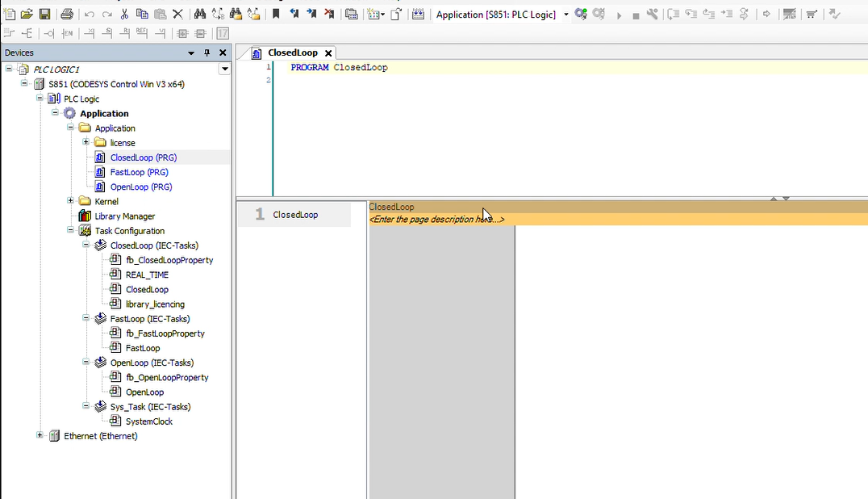Viewport: 868px width, 499px height.
Task: Paste with the clipboard icon
Action: click(160, 15)
